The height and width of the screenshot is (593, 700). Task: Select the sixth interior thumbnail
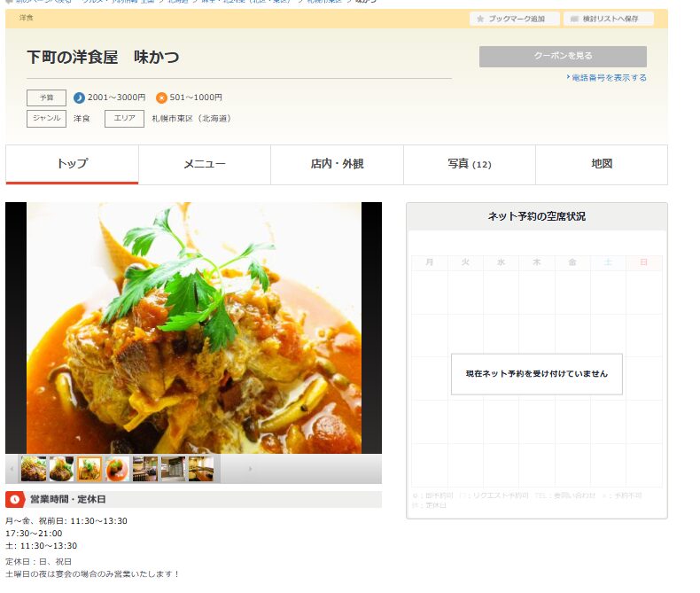173,469
